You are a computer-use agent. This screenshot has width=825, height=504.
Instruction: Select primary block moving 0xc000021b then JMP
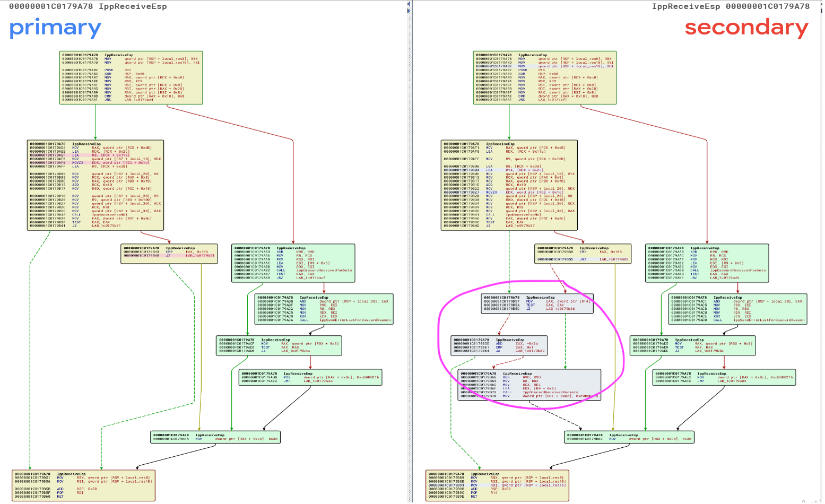[310, 377]
